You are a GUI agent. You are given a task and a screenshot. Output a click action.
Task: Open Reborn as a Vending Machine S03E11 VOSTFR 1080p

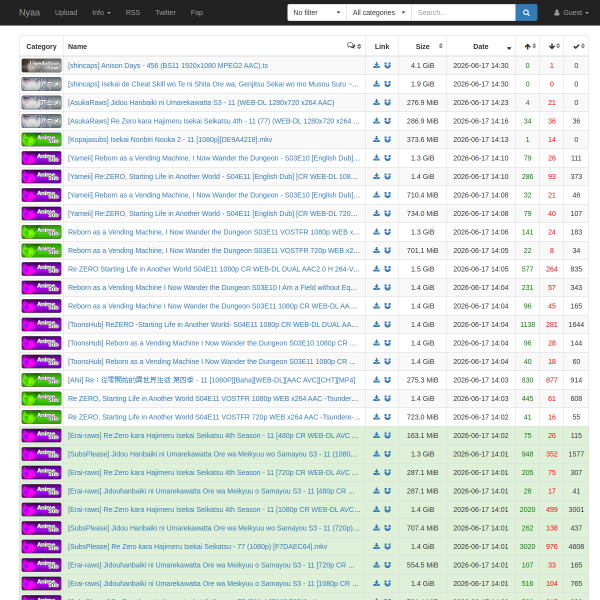(x=214, y=232)
